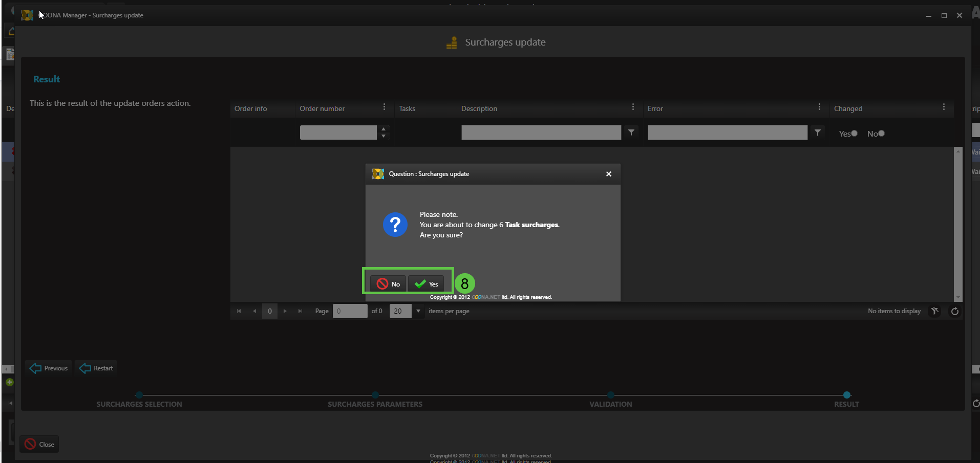The height and width of the screenshot is (463, 980).
Task: Select the Validation step in progress bar
Action: click(610, 395)
